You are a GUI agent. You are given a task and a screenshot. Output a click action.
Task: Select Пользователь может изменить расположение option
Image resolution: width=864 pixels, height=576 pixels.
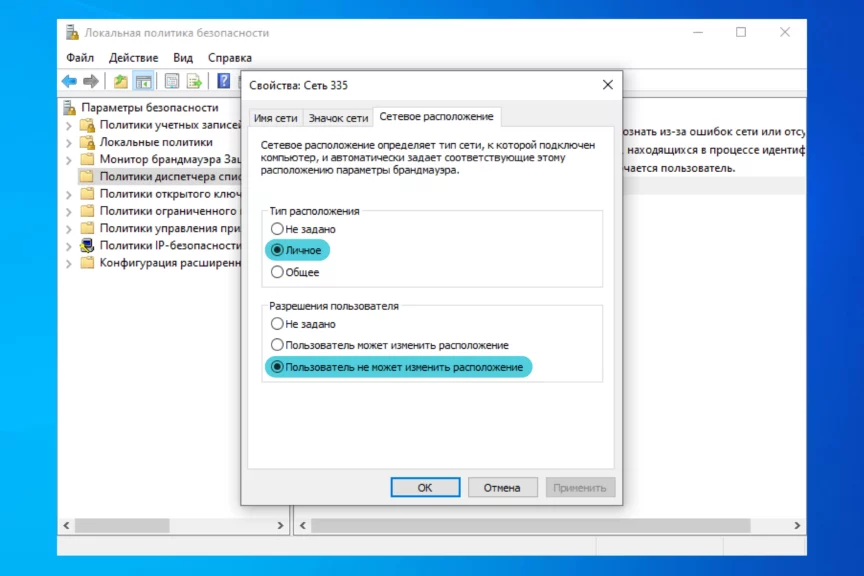click(278, 345)
